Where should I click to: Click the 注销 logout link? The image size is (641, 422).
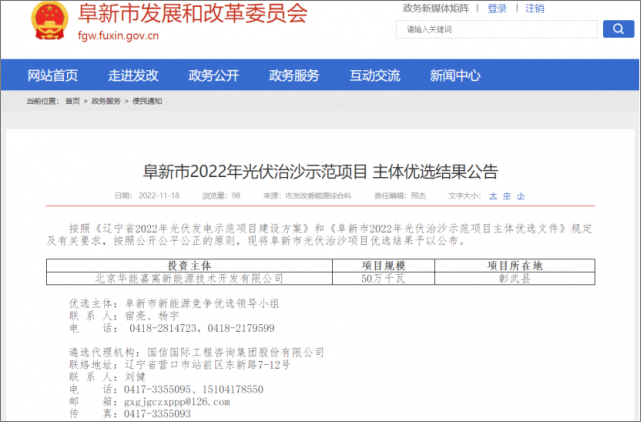point(535,8)
